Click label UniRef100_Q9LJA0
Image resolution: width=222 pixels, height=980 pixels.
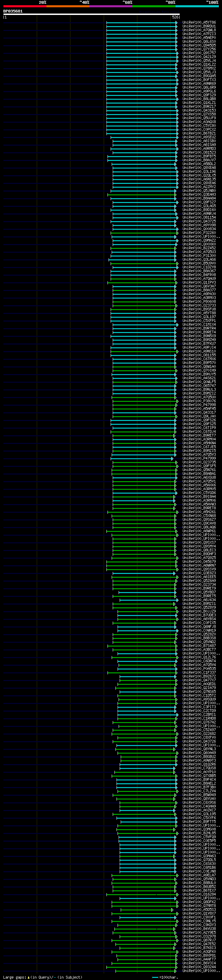coord(199,416)
